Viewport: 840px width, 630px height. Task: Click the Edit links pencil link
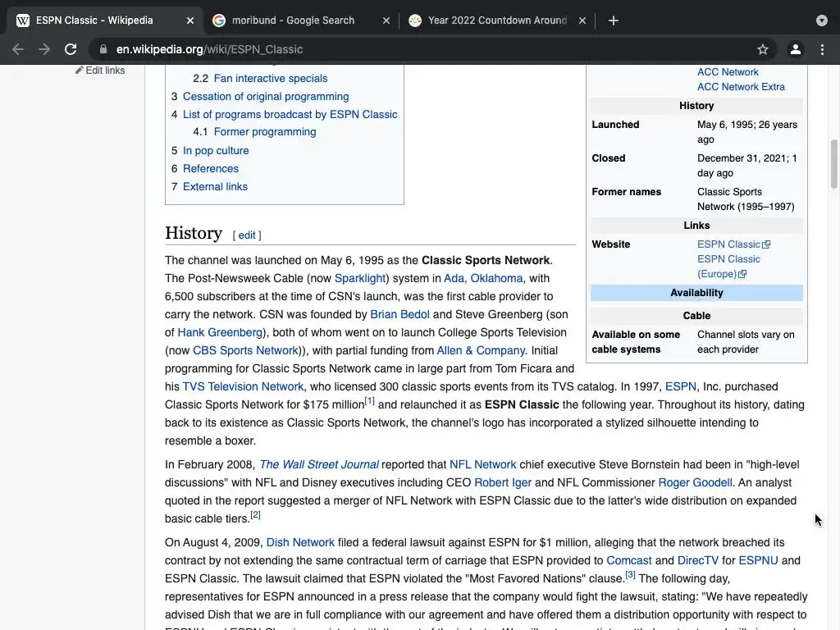point(100,71)
